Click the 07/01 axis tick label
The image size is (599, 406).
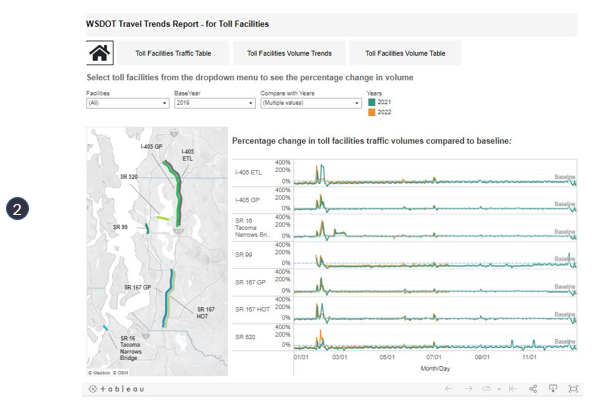(x=434, y=357)
